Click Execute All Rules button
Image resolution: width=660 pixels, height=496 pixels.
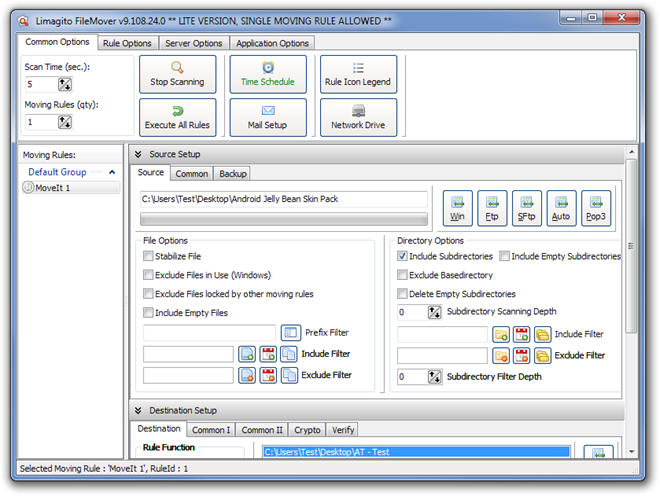178,117
